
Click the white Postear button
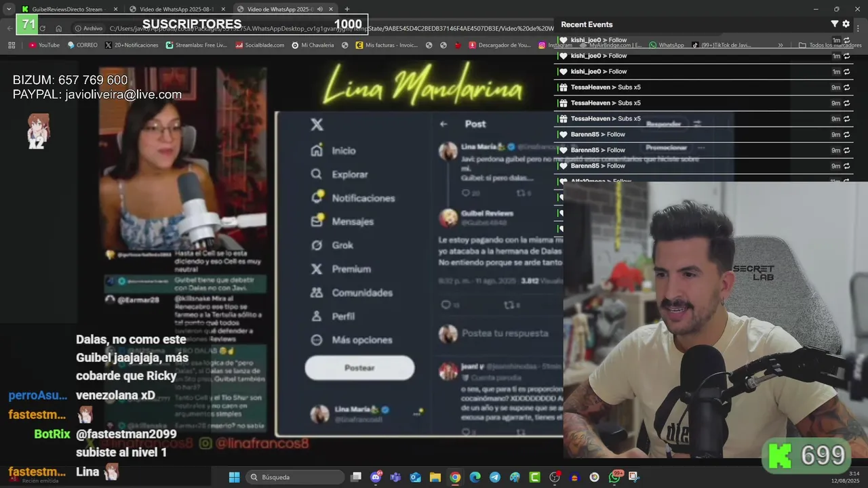pos(359,368)
